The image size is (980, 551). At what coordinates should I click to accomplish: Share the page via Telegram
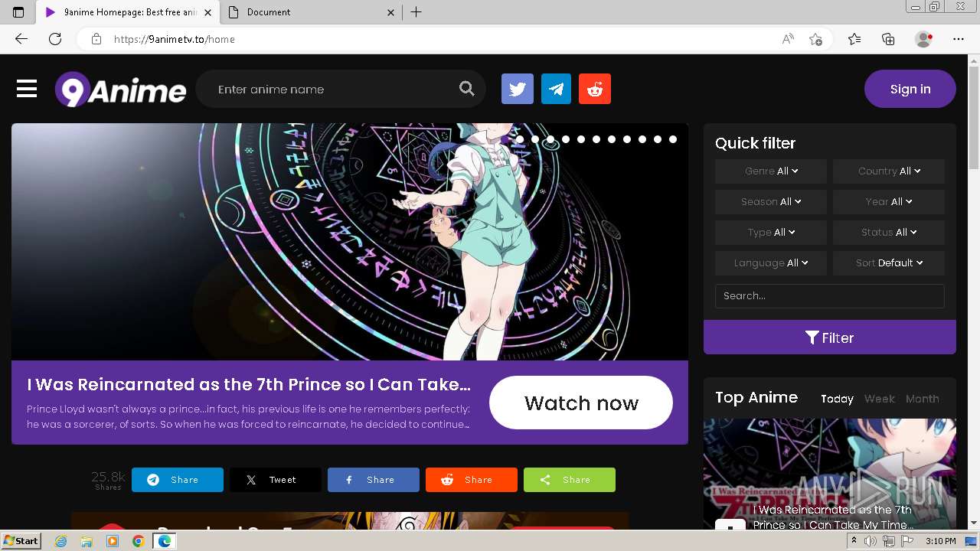point(178,480)
